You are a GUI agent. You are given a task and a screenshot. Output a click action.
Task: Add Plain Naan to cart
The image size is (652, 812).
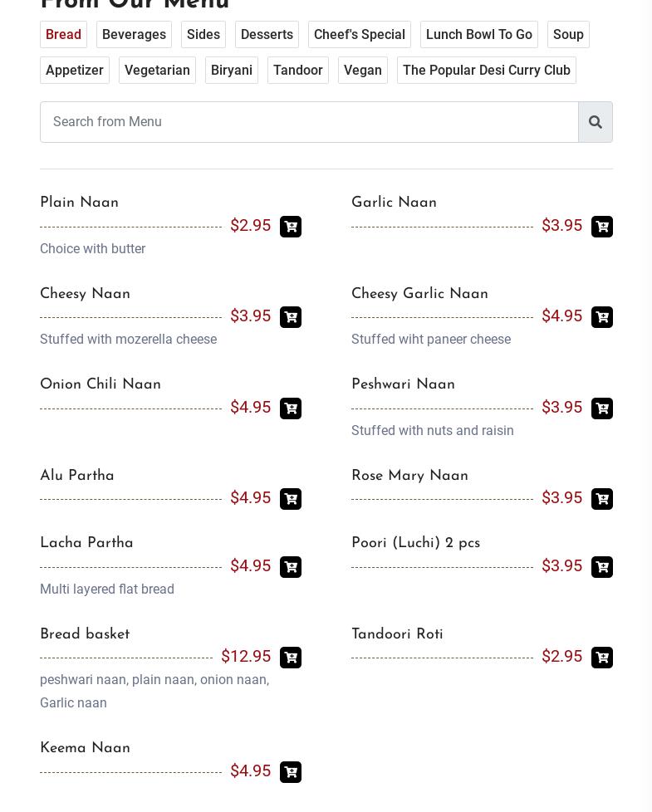291,227
